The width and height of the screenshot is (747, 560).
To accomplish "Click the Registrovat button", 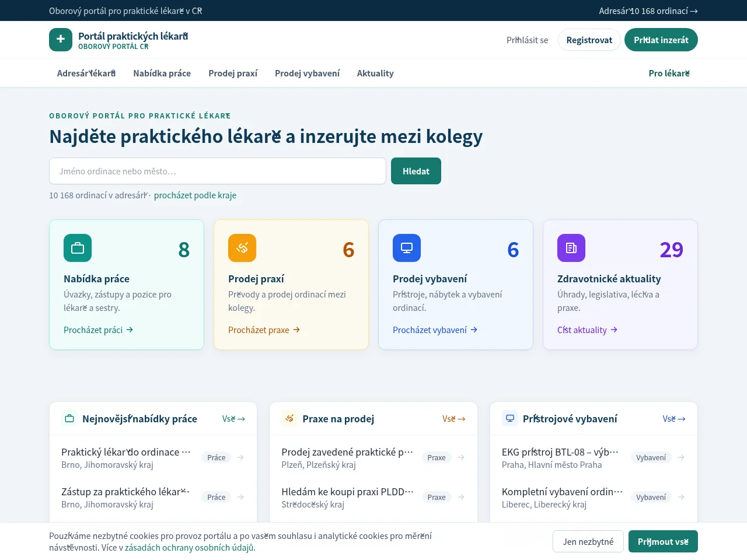I will coord(589,40).
